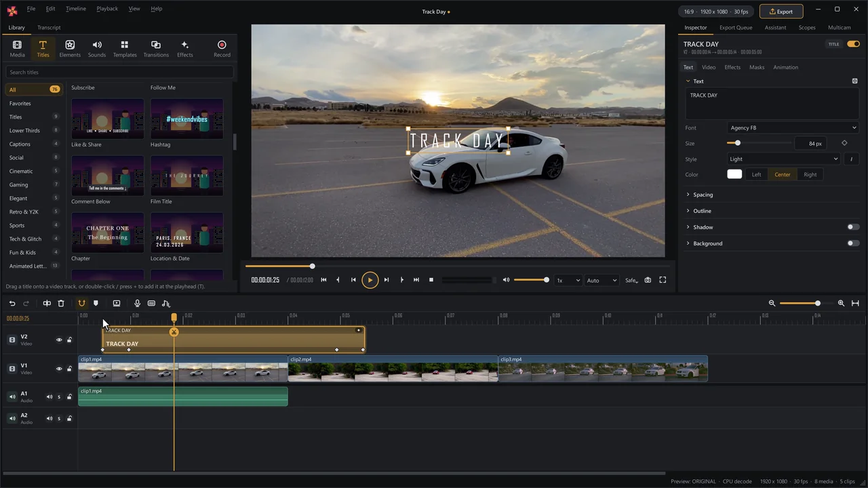Toggle timeline snapping magnet

[x=81, y=304]
